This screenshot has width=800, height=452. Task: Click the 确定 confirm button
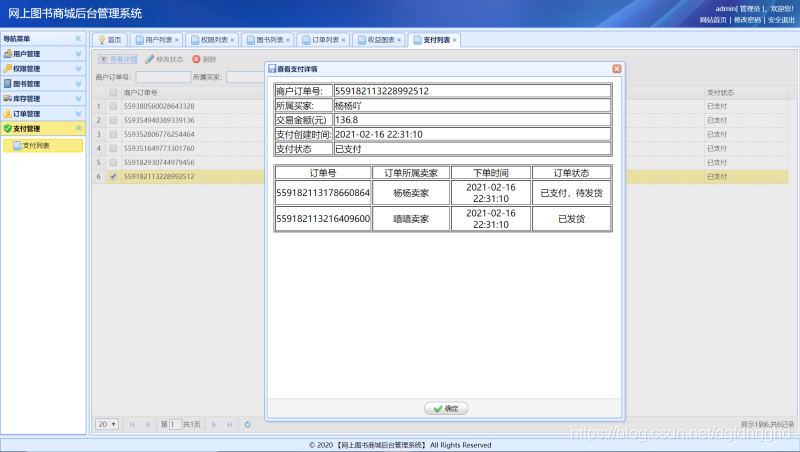point(446,408)
